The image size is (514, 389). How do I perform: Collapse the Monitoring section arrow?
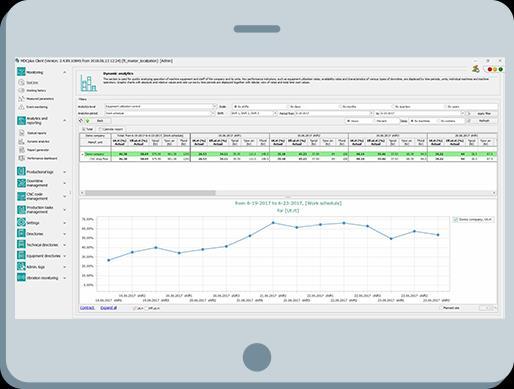65,72
